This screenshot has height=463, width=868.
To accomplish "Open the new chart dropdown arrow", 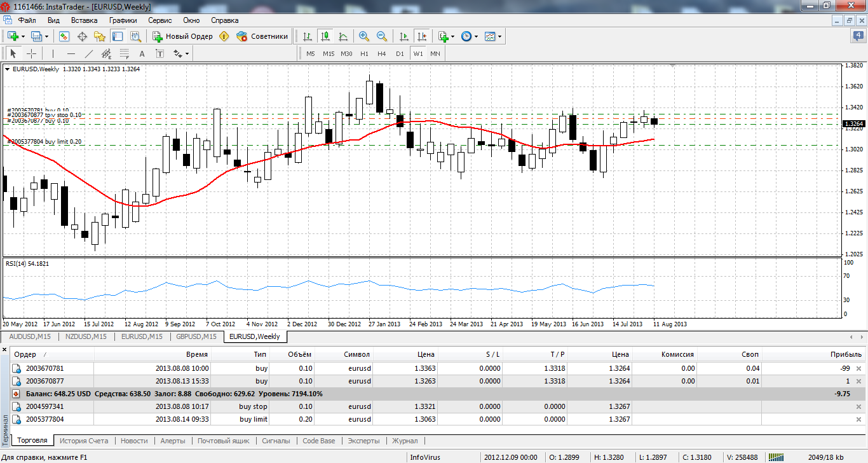I will pyautogui.click(x=24, y=36).
